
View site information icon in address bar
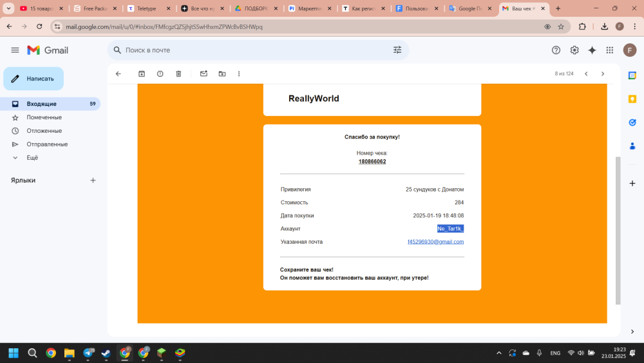57,26
